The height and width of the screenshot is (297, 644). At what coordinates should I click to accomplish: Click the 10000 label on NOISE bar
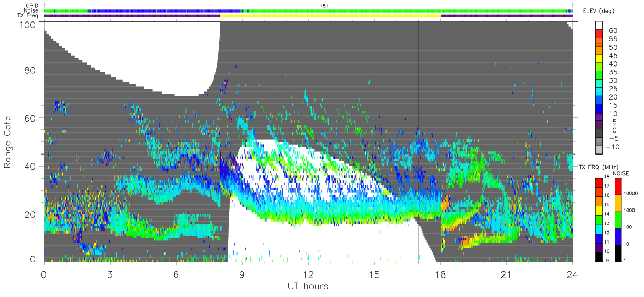click(x=631, y=194)
